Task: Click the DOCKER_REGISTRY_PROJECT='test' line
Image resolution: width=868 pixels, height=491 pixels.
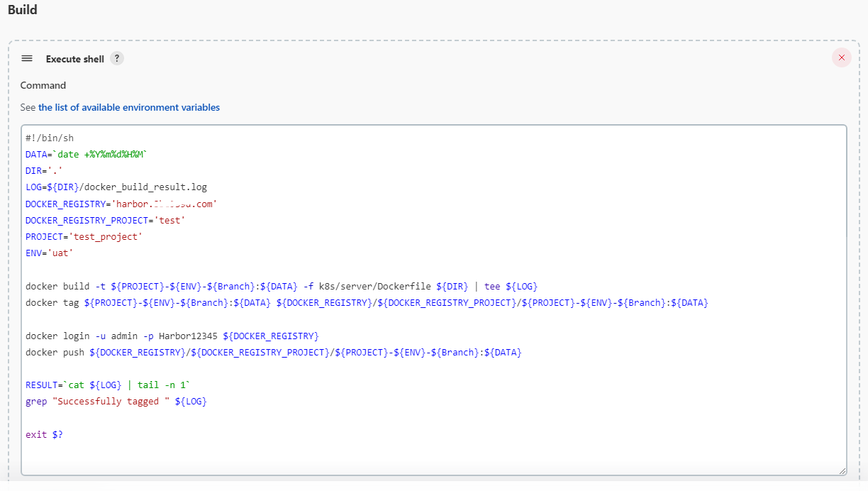Action: [x=105, y=221]
